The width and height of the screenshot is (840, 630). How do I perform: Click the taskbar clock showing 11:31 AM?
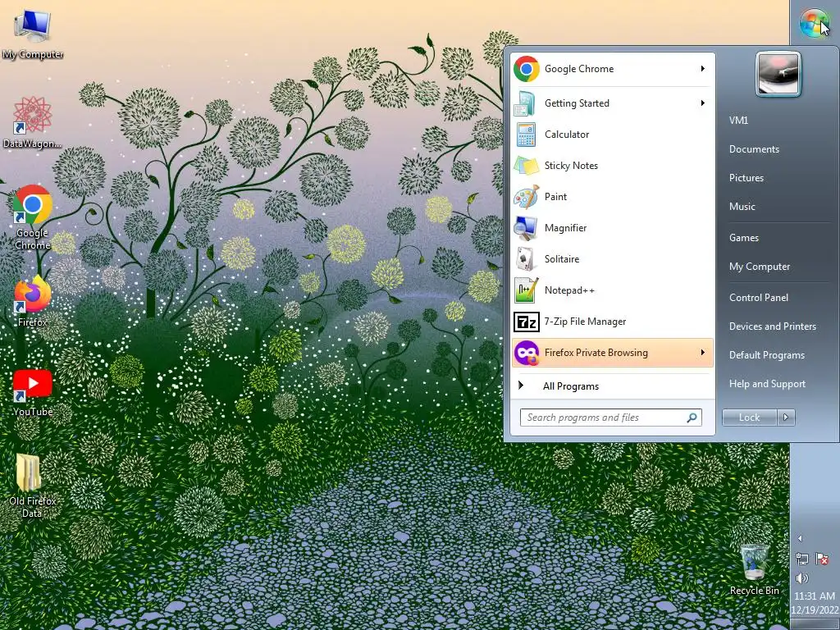(x=815, y=603)
